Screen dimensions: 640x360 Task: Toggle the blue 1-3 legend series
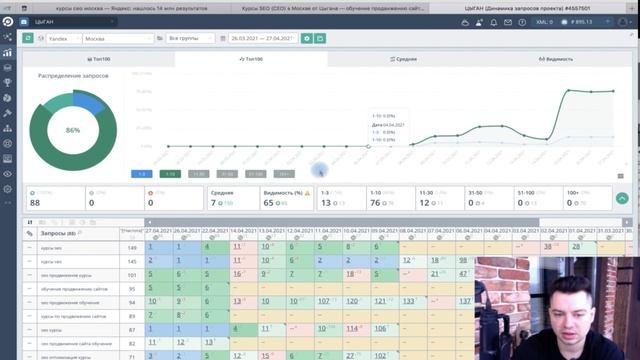[142, 174]
